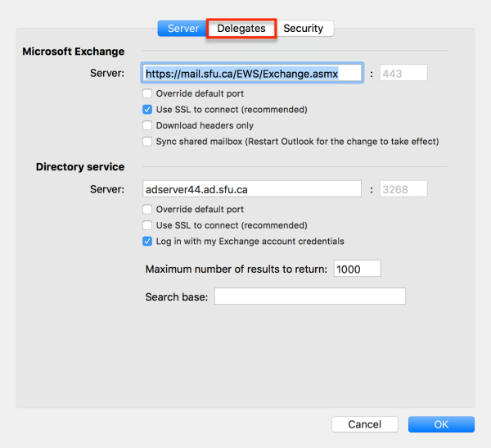The height and width of the screenshot is (448, 491).
Task: Open the Delegates tab
Action: tap(241, 29)
